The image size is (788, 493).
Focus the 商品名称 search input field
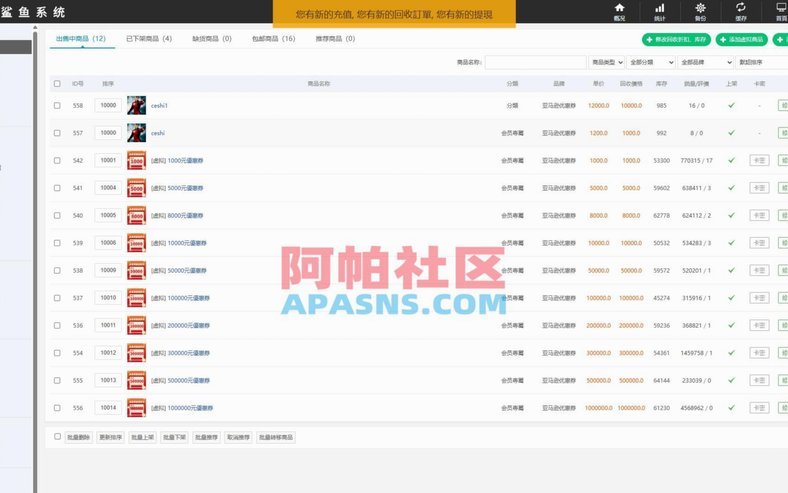(x=535, y=62)
